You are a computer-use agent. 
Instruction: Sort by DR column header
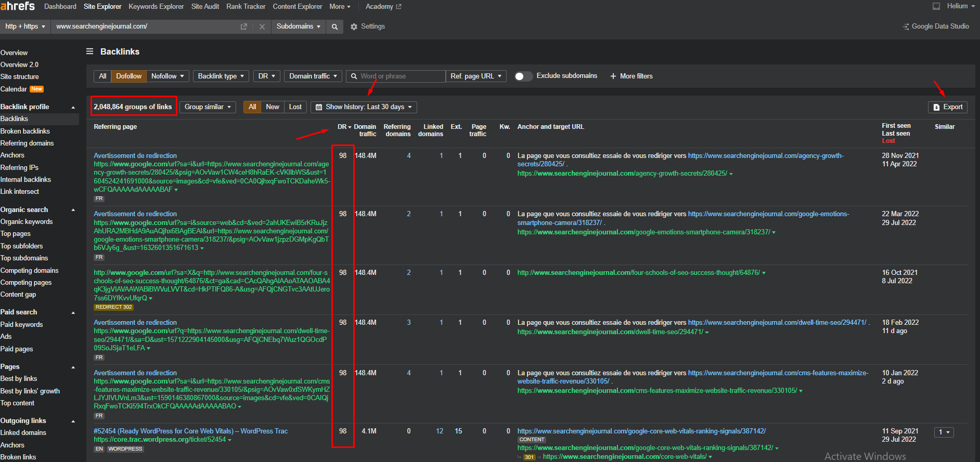(344, 127)
